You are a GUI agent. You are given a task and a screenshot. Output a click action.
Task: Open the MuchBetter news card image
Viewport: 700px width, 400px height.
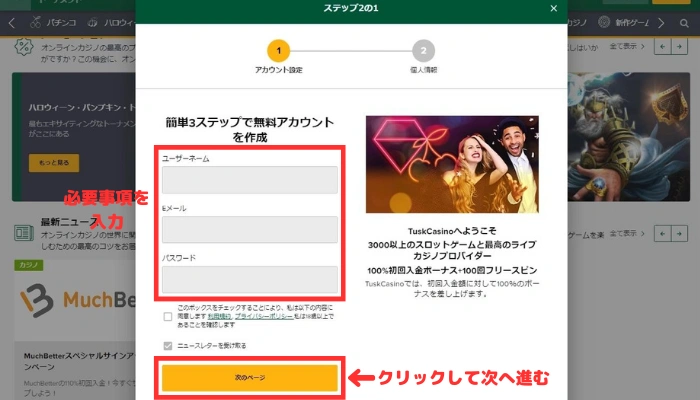click(x=75, y=300)
